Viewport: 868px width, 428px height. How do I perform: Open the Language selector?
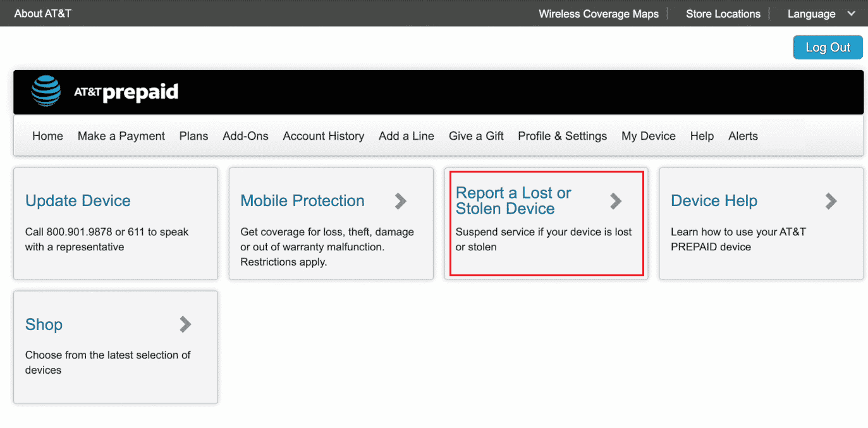click(x=820, y=14)
